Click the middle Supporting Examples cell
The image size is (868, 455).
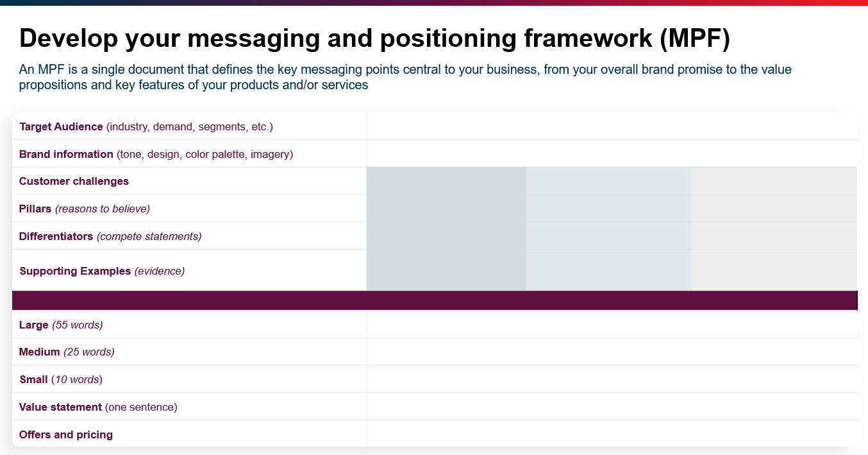click(x=608, y=270)
